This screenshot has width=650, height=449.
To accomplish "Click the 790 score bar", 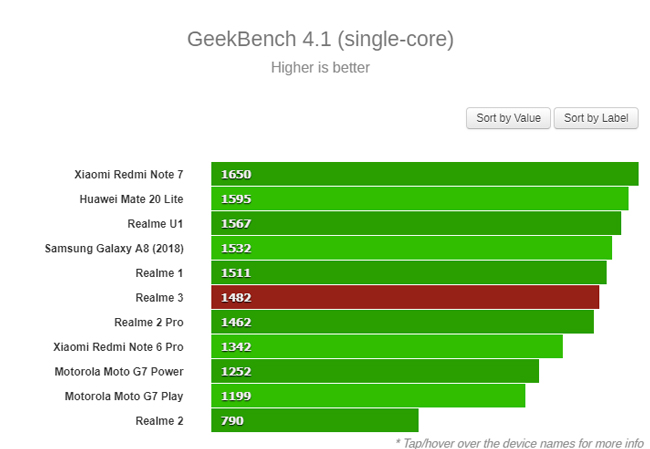I will pyautogui.click(x=314, y=421).
